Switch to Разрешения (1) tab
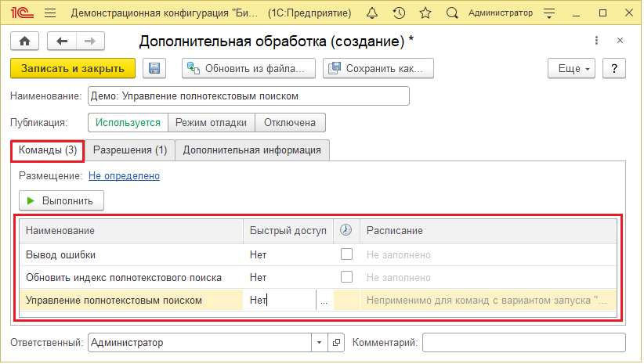Screen dimensions: 644x364 click(x=130, y=150)
